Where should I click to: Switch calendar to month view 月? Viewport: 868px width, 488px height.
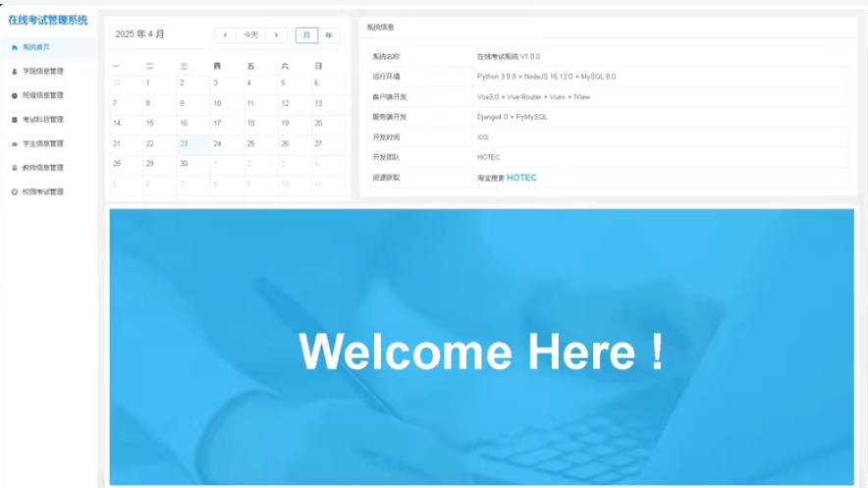coord(306,35)
